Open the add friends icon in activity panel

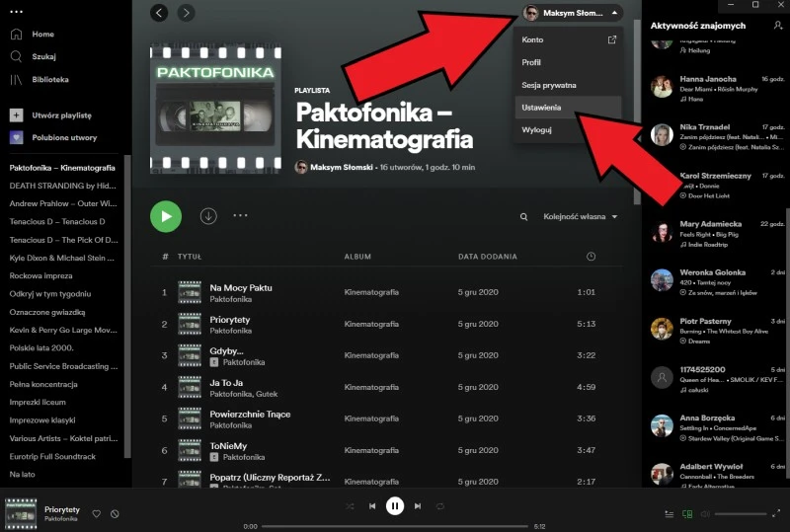778,26
